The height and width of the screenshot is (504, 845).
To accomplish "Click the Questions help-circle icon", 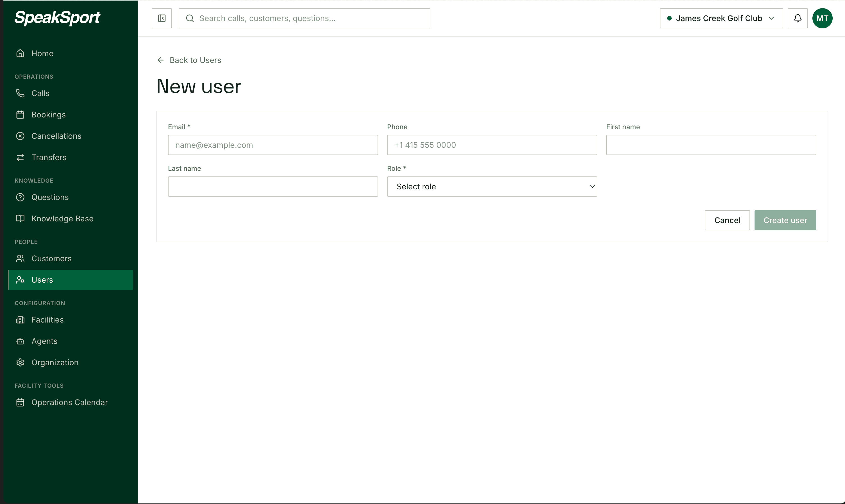I will 21,197.
